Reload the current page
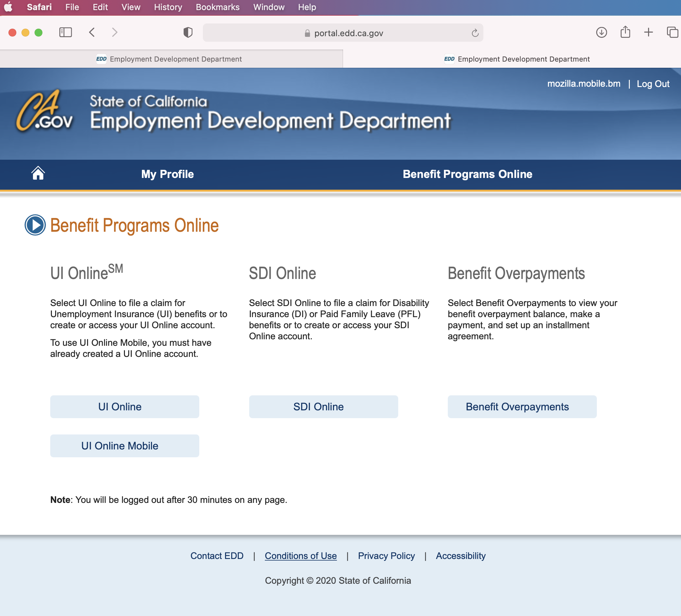This screenshot has width=681, height=616. (x=475, y=33)
